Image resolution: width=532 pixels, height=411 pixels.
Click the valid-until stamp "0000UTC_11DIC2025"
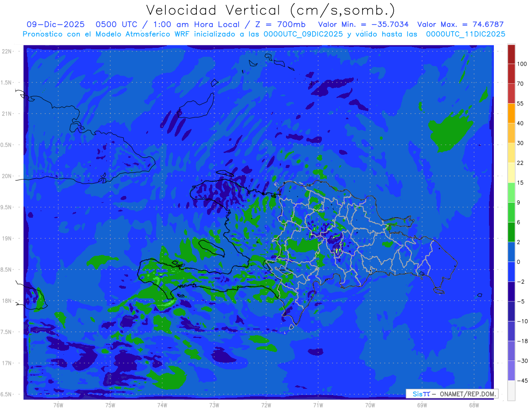tap(465, 34)
